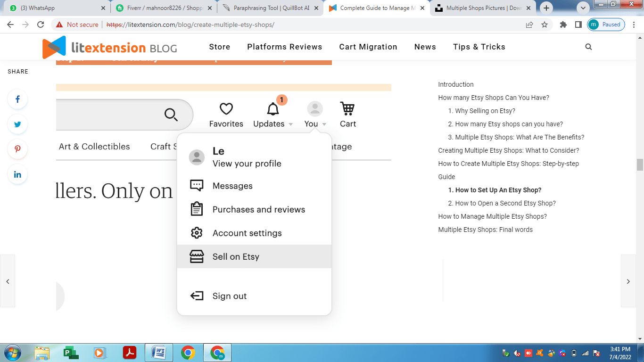Jump to Multiple Etsy Shops: Final words
Screen dimensions: 644x362
click(x=486, y=230)
